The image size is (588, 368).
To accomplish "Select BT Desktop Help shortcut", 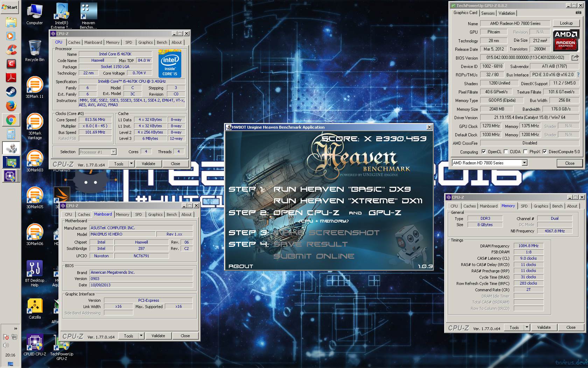I will [x=35, y=273].
